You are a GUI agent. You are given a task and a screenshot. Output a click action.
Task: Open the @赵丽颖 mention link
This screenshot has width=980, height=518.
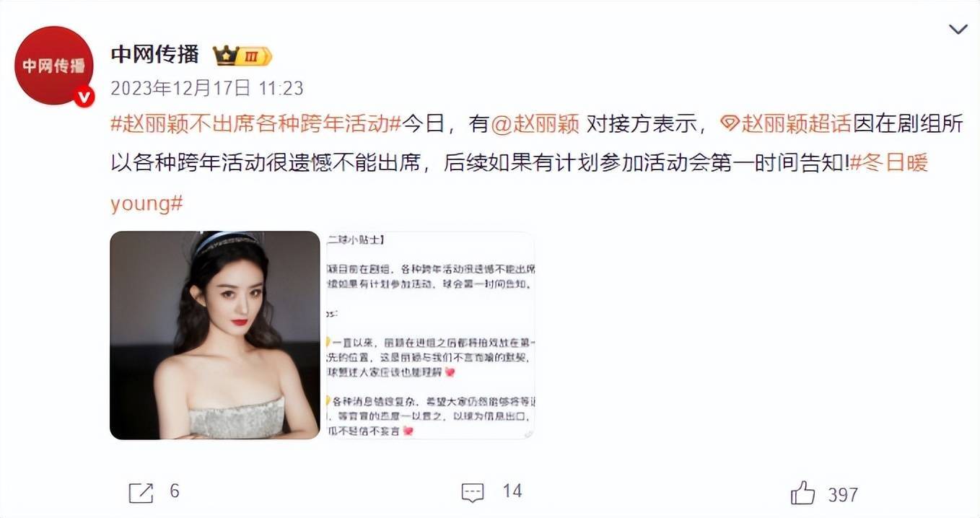tap(535, 123)
